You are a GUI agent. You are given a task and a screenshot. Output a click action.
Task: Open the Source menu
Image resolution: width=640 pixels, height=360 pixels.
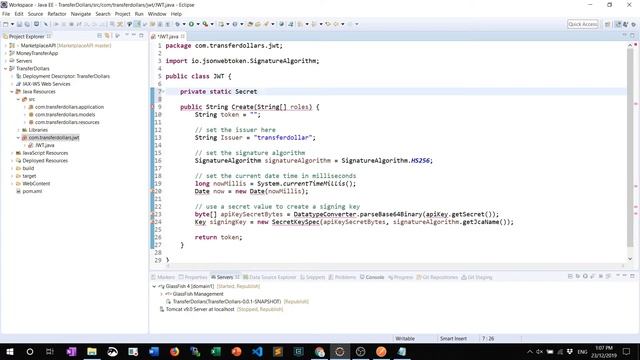[35, 14]
